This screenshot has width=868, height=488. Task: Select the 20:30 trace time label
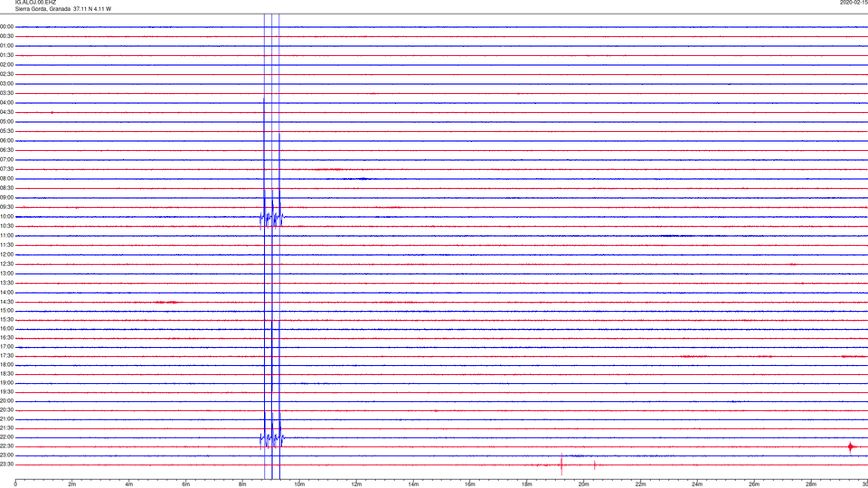6,410
